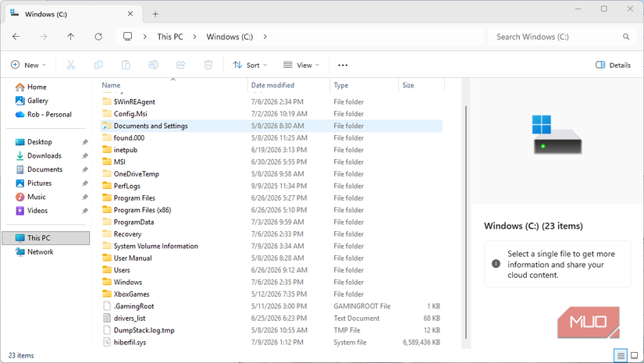Go up one folder level
Viewport: 644px width, 363px height.
70,37
